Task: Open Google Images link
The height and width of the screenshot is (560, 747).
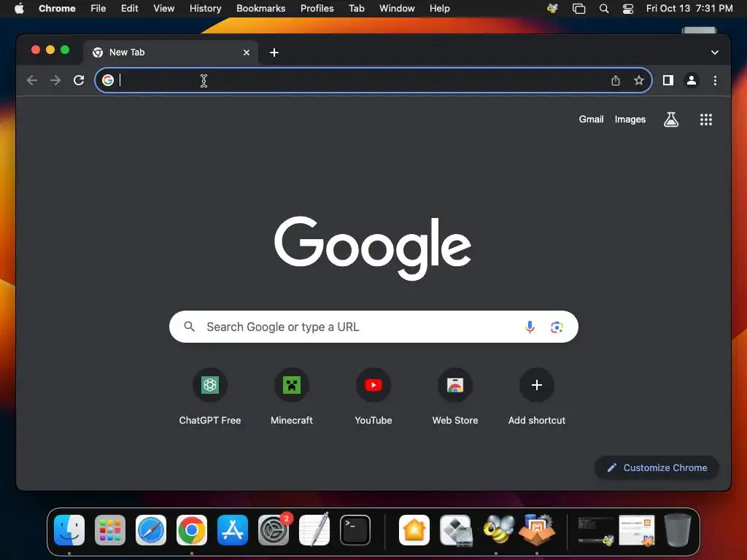Action: [x=630, y=120]
